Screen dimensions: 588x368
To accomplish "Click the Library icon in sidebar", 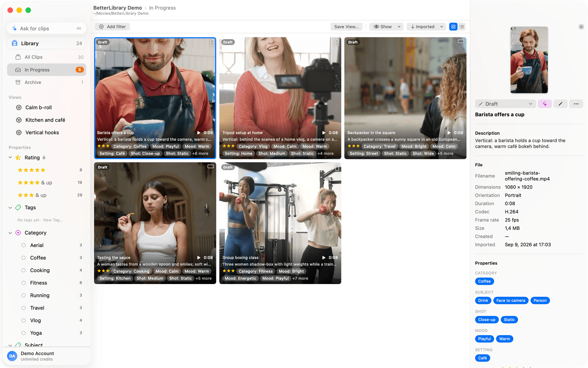I will coord(14,43).
